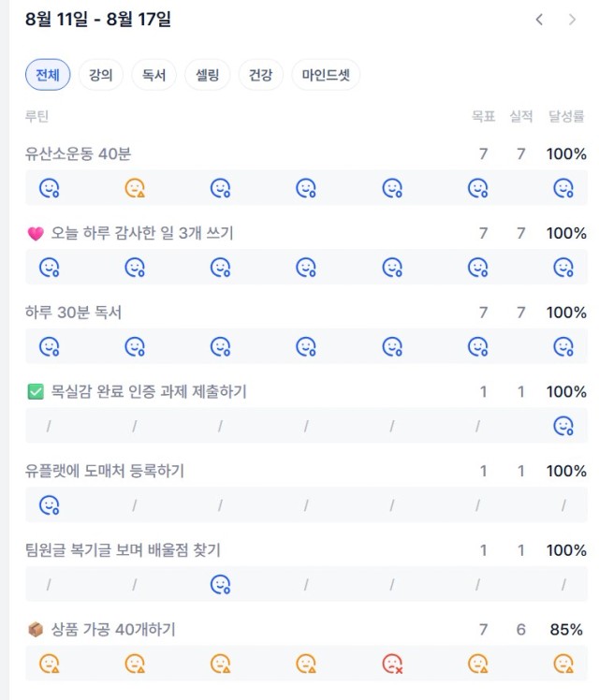Click the orange partial face in 유산소운동 40분 row
Viewport: 599px width, 700px height.
135,188
